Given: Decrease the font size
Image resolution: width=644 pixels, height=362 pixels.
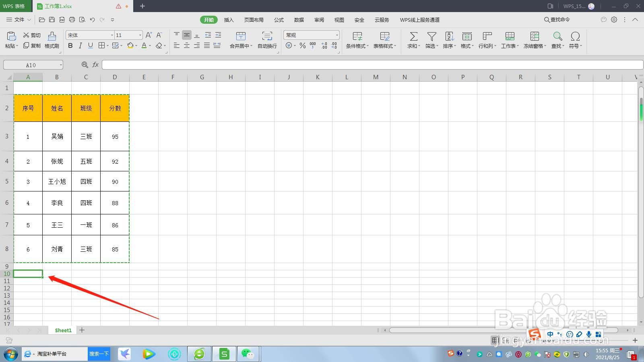Looking at the screenshot, I should tap(159, 35).
